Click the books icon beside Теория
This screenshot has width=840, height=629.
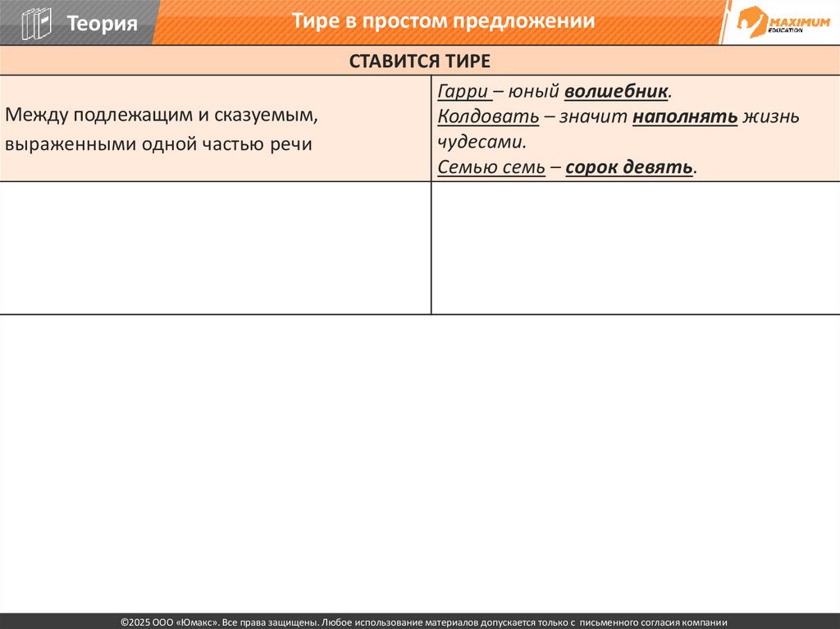(x=36, y=24)
